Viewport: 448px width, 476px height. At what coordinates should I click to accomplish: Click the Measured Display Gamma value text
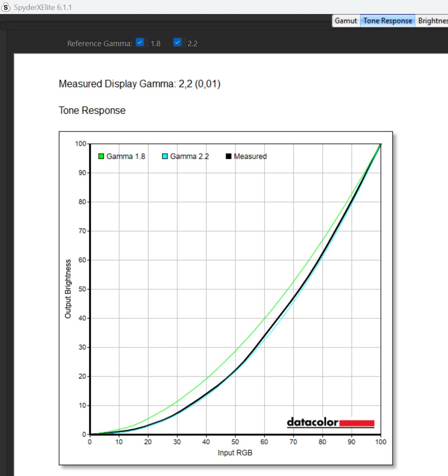[139, 84]
